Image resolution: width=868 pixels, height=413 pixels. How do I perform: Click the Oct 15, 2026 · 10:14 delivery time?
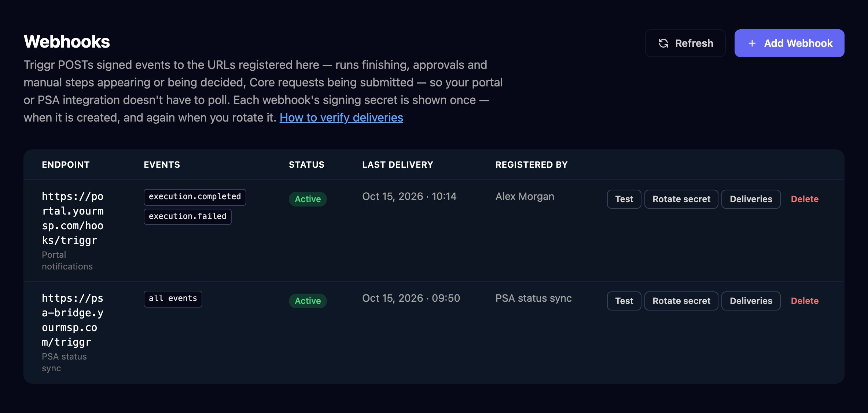[x=409, y=197]
